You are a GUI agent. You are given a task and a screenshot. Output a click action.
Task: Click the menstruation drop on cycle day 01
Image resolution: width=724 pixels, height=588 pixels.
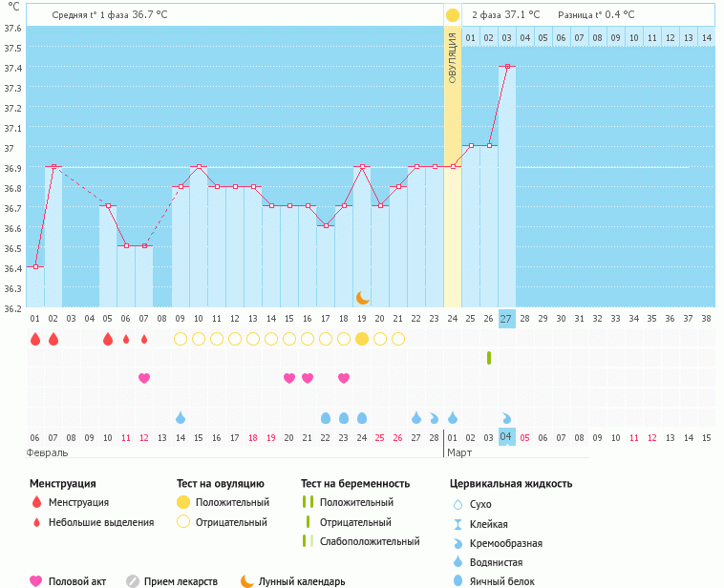[35, 339]
